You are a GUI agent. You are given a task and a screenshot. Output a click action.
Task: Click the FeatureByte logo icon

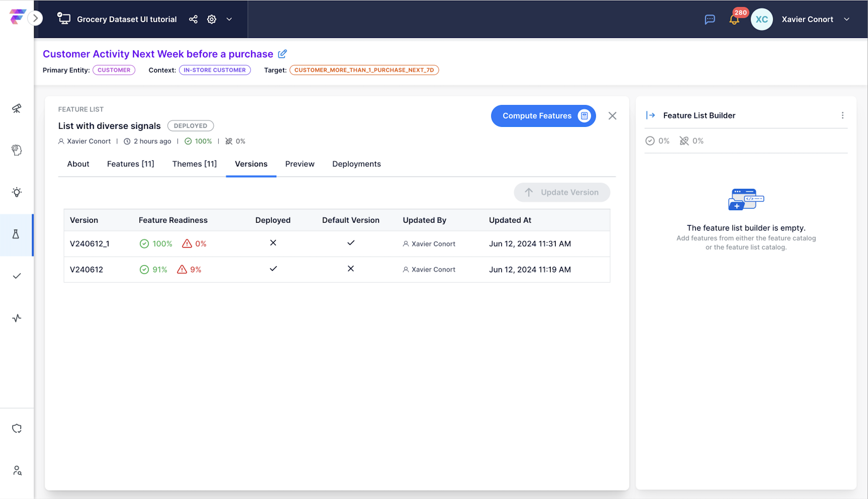pyautogui.click(x=17, y=17)
